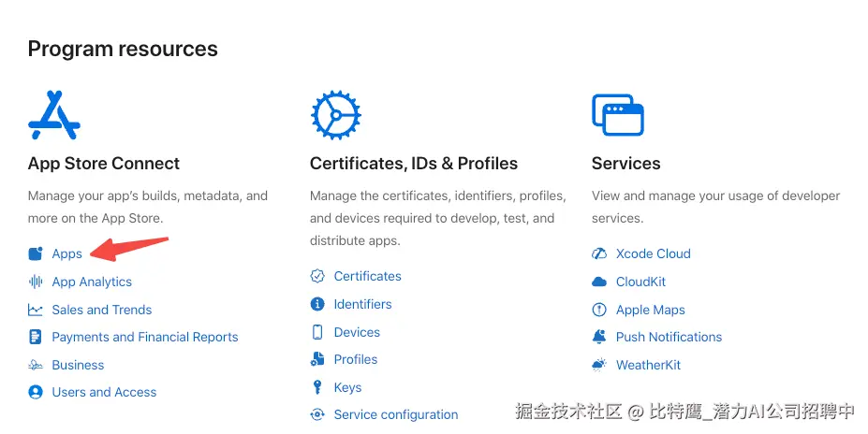
Task: Open the CloudKit link
Action: coord(641,282)
